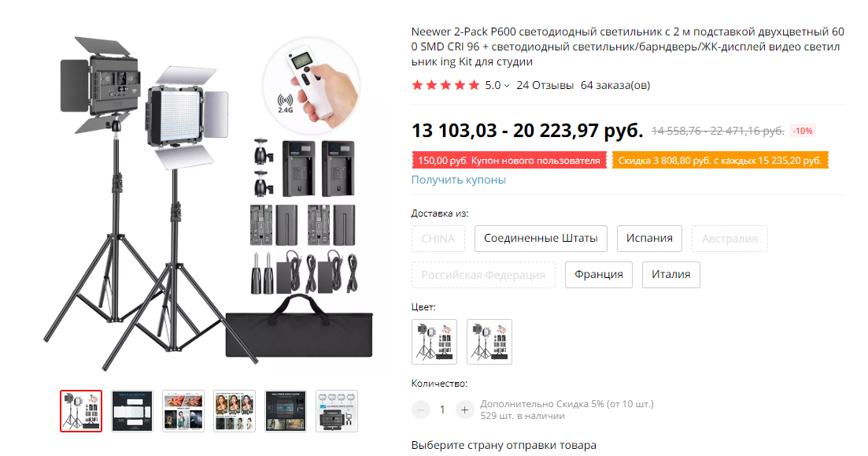This screenshot has height=456, width=868.
Task: Click the 150,00 руб. new user coupon badge
Action: [x=508, y=161]
